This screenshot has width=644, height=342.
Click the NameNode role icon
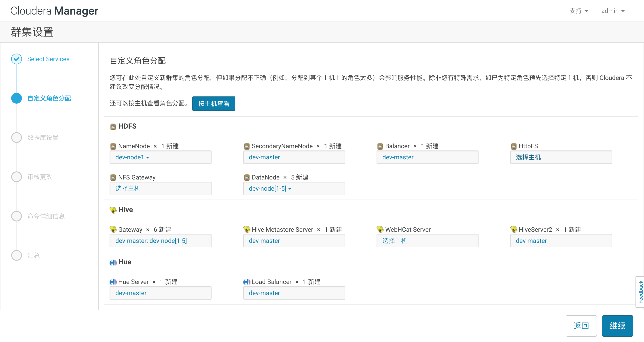113,146
